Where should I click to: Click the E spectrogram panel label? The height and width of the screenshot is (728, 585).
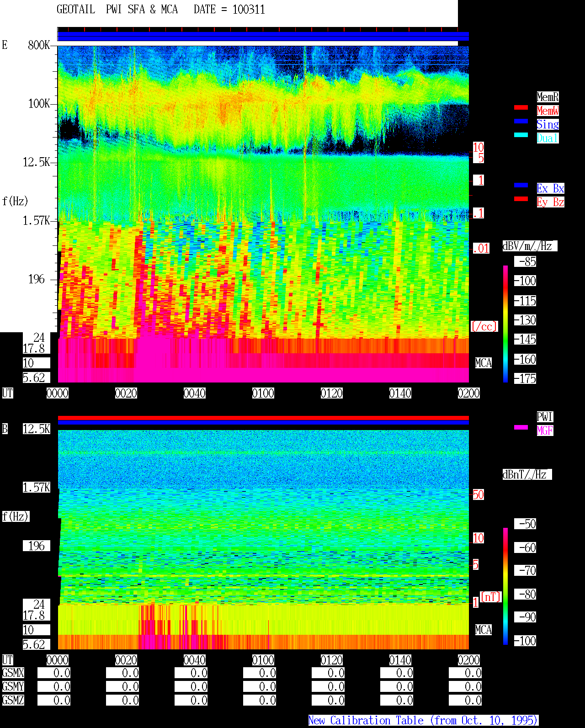pos(5,45)
